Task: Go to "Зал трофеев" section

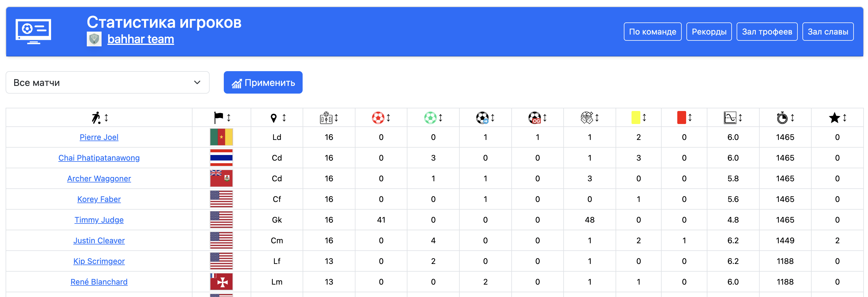Action: [766, 32]
